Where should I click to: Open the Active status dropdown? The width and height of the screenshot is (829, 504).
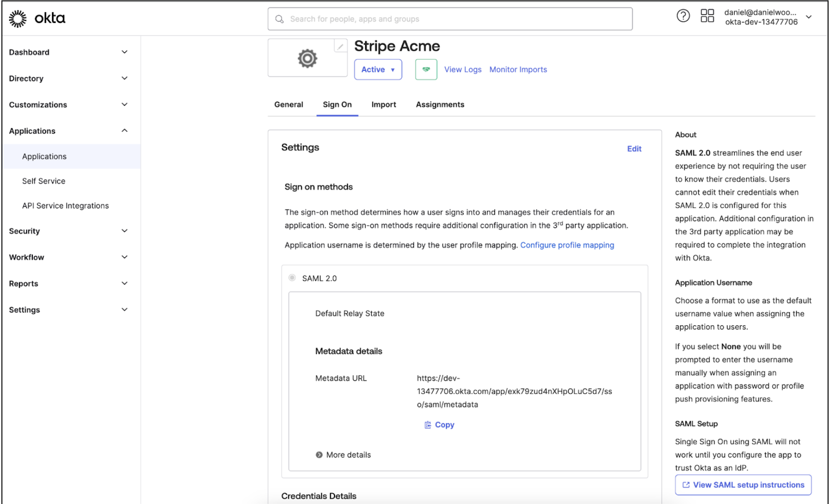378,69
